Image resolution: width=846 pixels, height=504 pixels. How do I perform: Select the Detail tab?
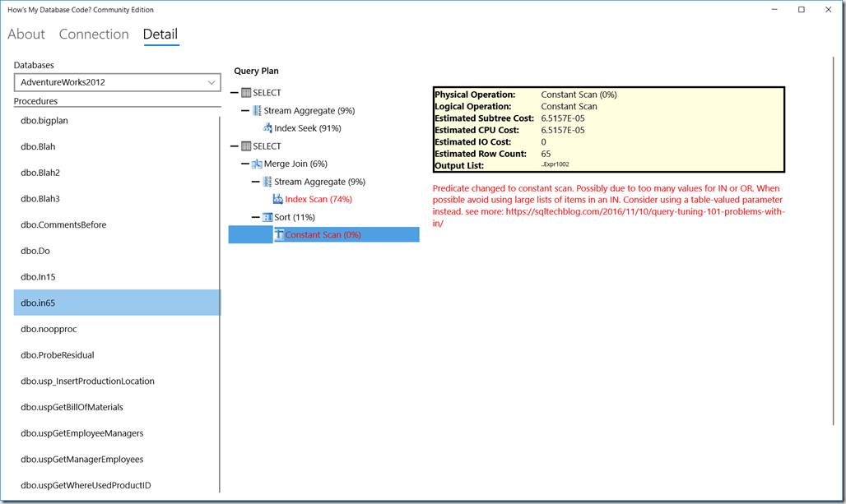point(160,34)
